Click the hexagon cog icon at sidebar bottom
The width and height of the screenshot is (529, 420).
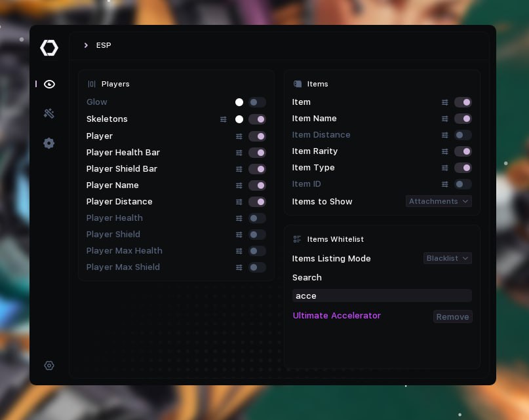[x=49, y=366]
